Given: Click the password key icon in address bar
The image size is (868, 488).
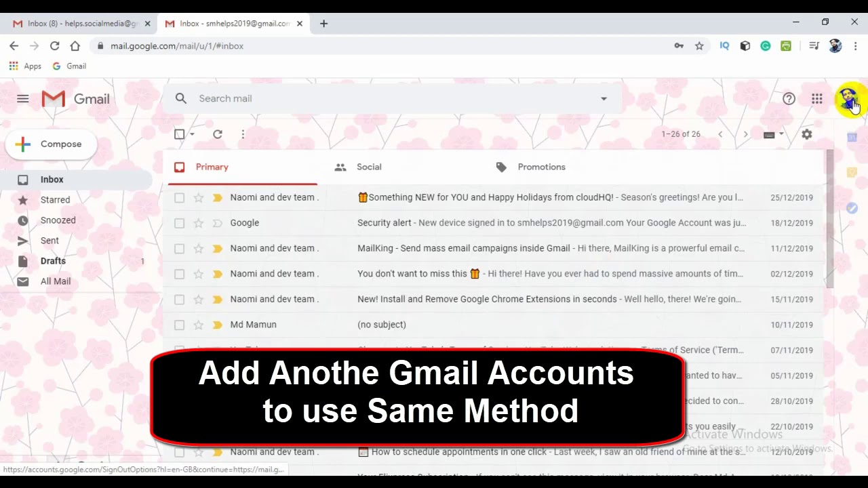Looking at the screenshot, I should (679, 46).
